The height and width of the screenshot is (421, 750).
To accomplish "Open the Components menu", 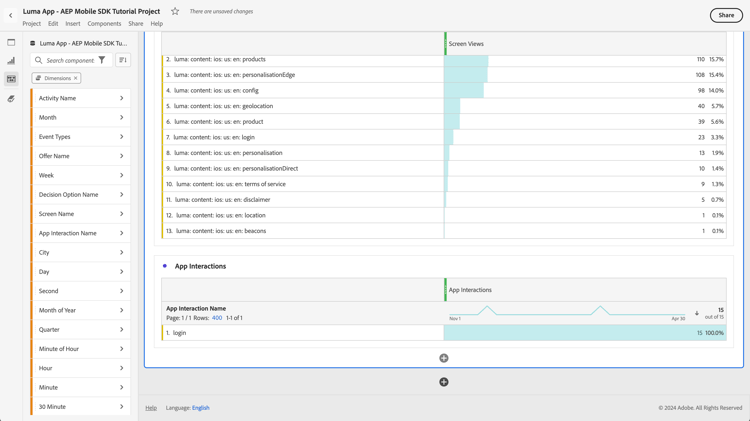I will [104, 23].
